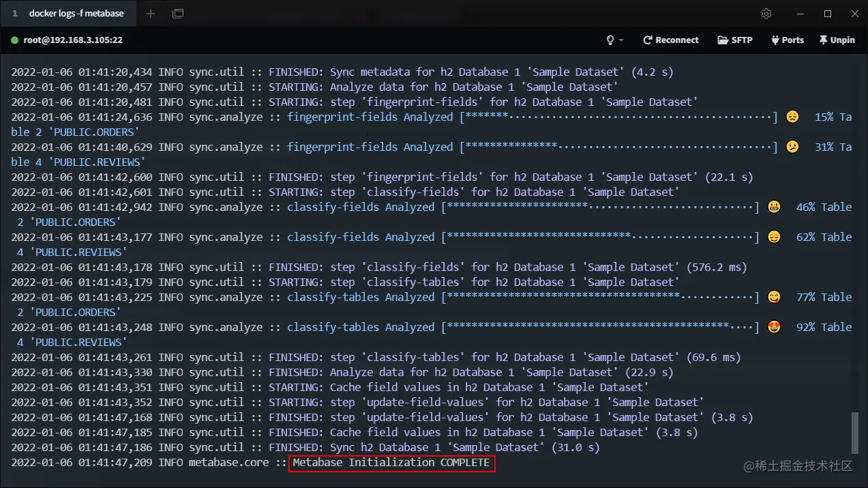Click the 'Metabase Initialization COMPLETE' log text
This screenshot has width=868, height=488.
click(391, 463)
